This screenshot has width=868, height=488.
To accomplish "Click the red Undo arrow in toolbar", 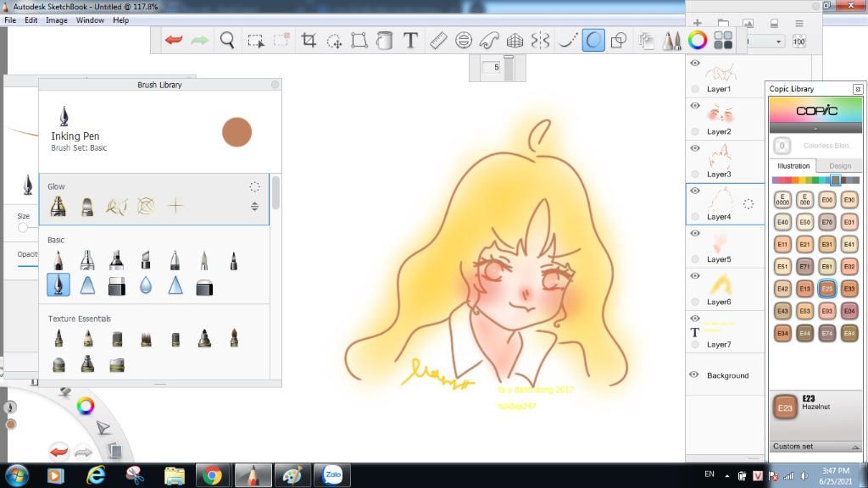I will click(174, 40).
